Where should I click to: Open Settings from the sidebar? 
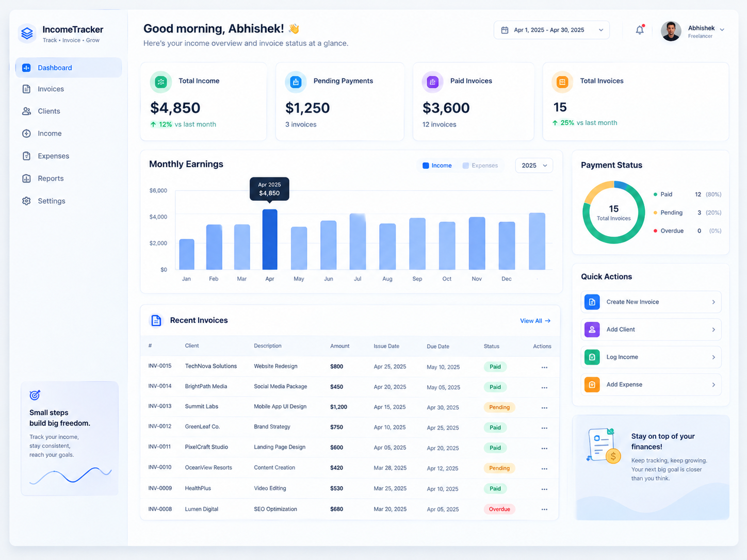[69, 201]
